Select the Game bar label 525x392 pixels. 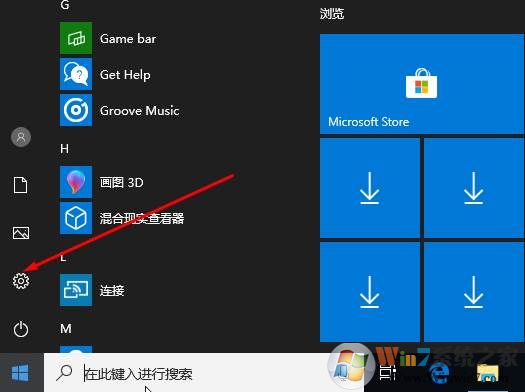(x=128, y=39)
